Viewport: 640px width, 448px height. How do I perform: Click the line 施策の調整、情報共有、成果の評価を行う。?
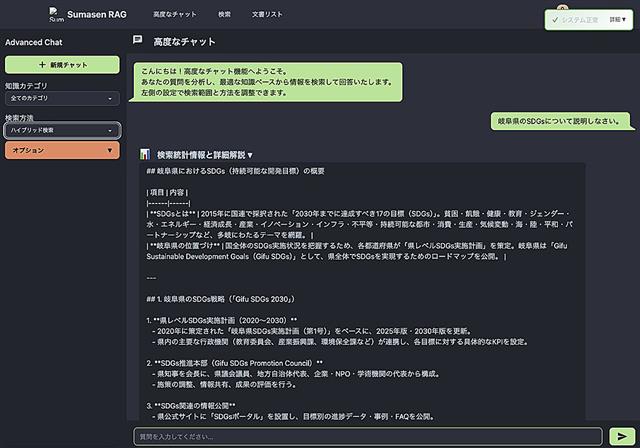pos(224,384)
